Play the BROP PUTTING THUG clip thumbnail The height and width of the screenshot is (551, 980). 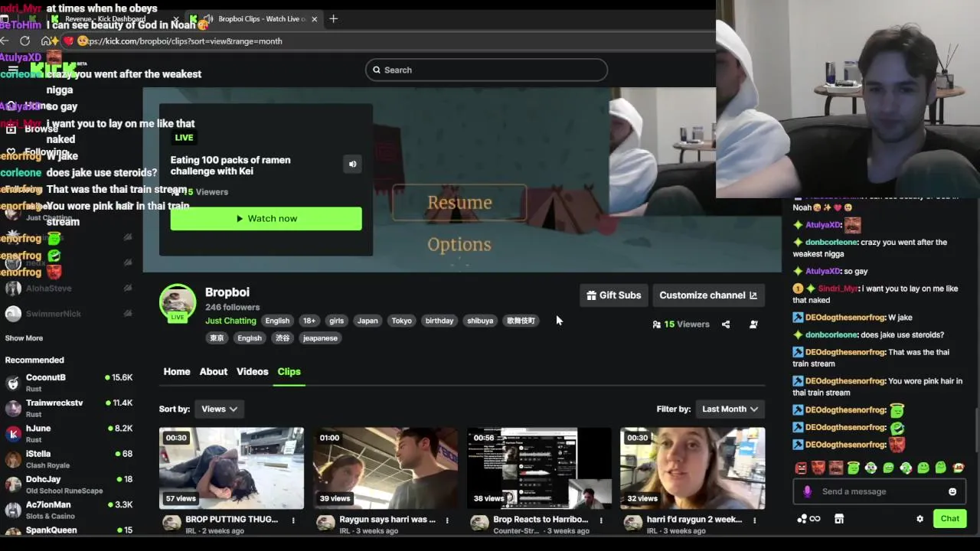(231, 468)
